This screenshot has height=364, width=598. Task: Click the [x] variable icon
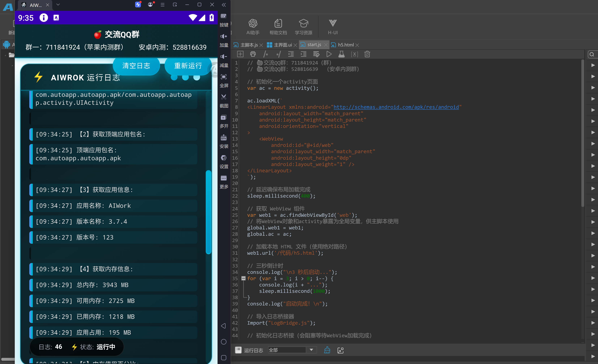354,54
